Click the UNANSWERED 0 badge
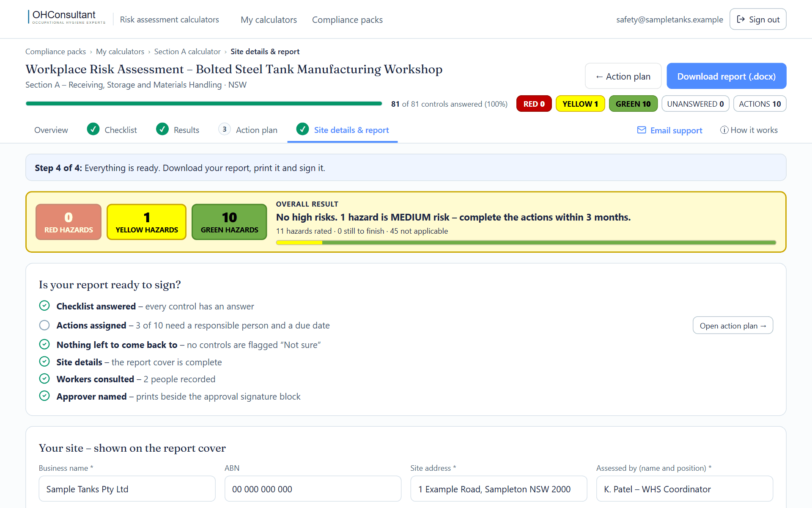The width and height of the screenshot is (812, 508). click(695, 104)
